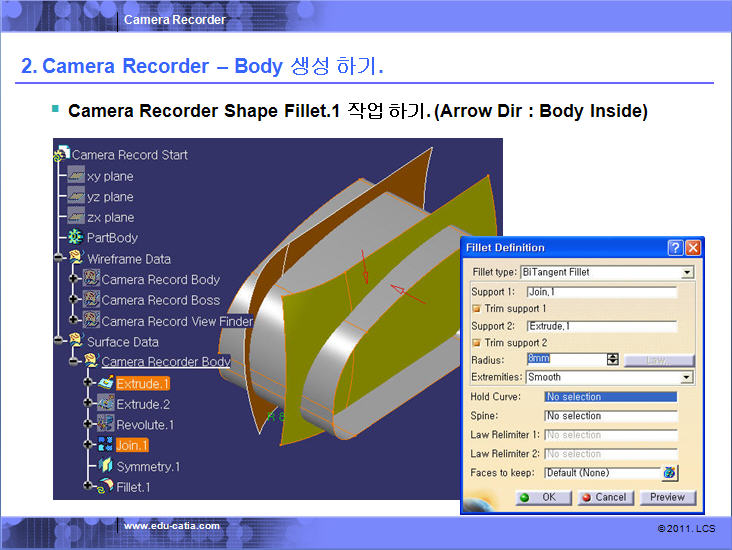The height and width of the screenshot is (550, 732).
Task: Open Fillet Definition help question mark
Action: tap(675, 247)
